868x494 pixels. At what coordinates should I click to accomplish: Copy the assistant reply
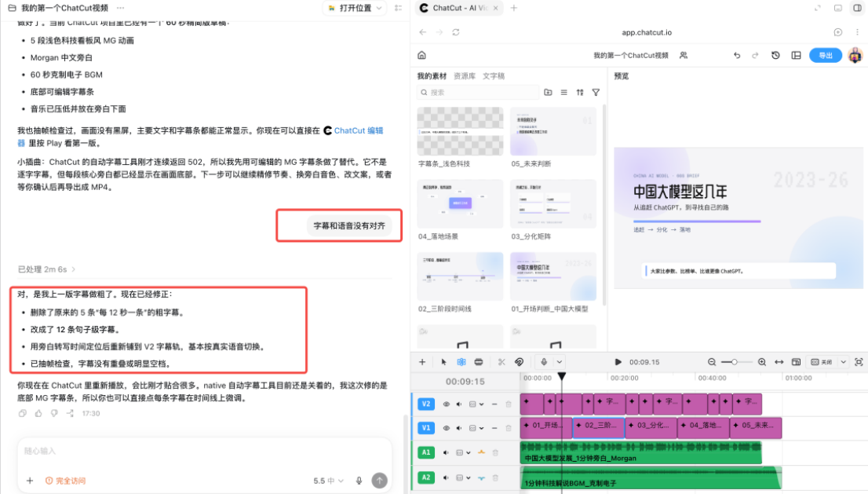(x=23, y=413)
